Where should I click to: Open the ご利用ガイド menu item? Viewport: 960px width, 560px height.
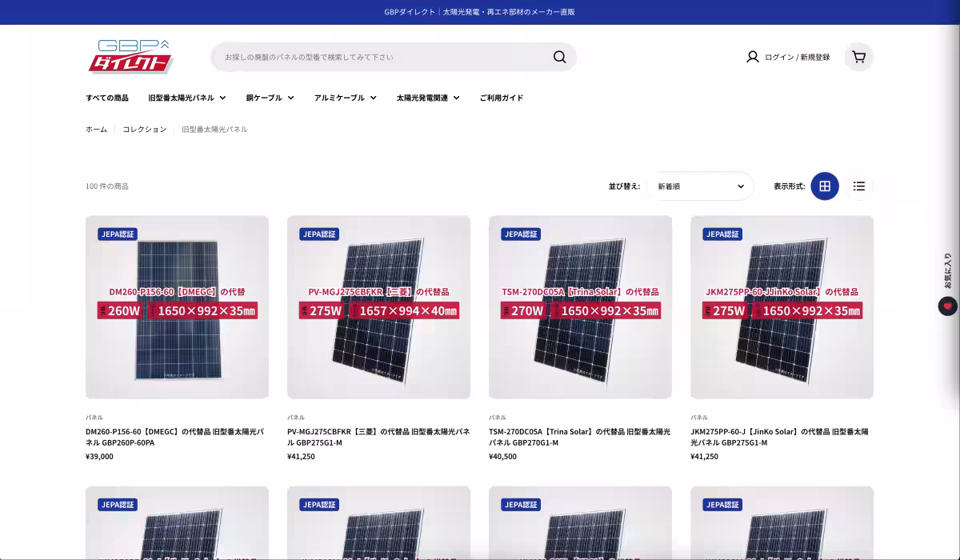502,98
